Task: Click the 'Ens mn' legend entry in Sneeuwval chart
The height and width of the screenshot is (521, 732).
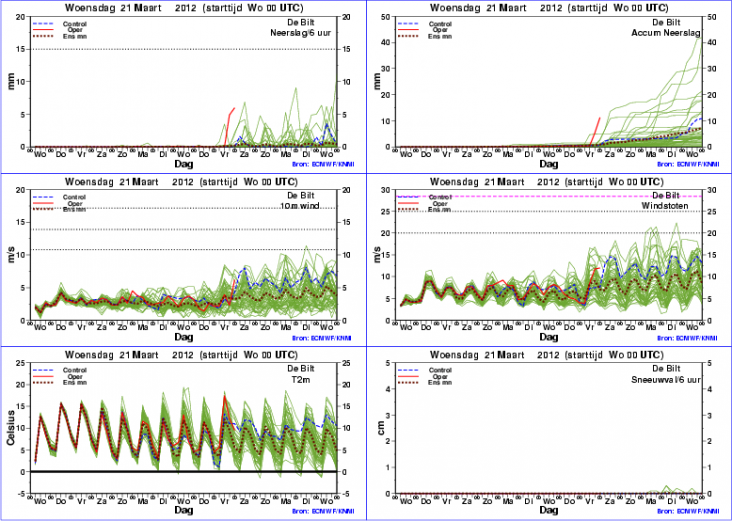Action: click(x=440, y=382)
